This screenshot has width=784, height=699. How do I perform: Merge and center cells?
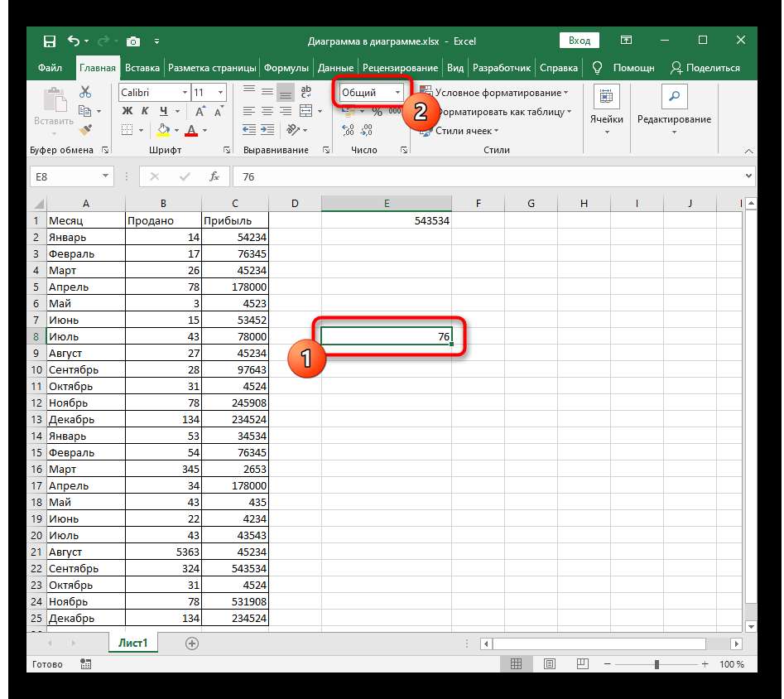pos(305,111)
